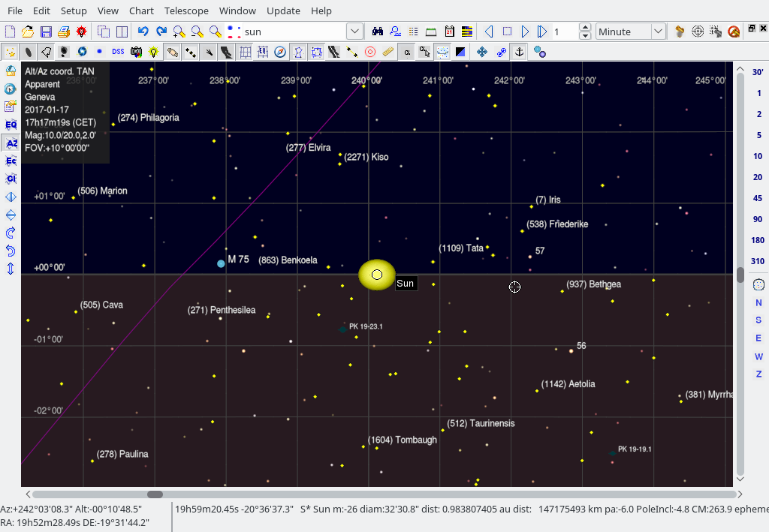Save the current chart
This screenshot has width=769, height=532.
pyautogui.click(x=46, y=32)
